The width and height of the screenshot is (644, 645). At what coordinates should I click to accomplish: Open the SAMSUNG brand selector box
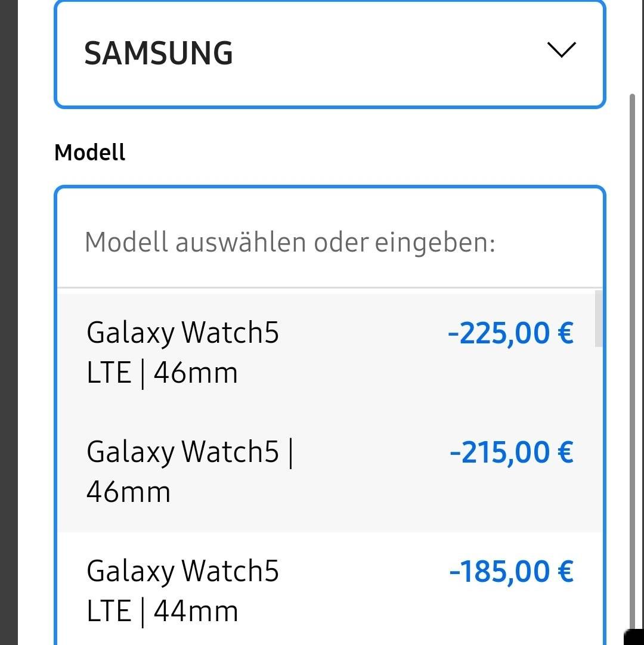click(329, 54)
